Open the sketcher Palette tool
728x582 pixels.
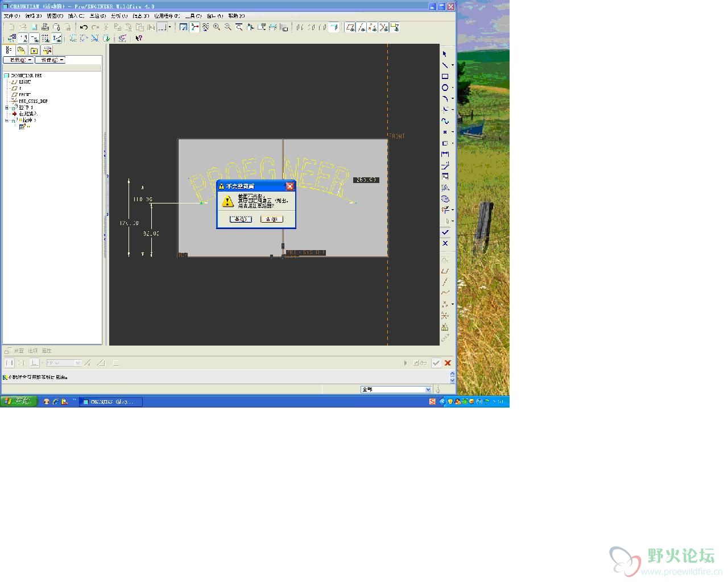click(445, 199)
